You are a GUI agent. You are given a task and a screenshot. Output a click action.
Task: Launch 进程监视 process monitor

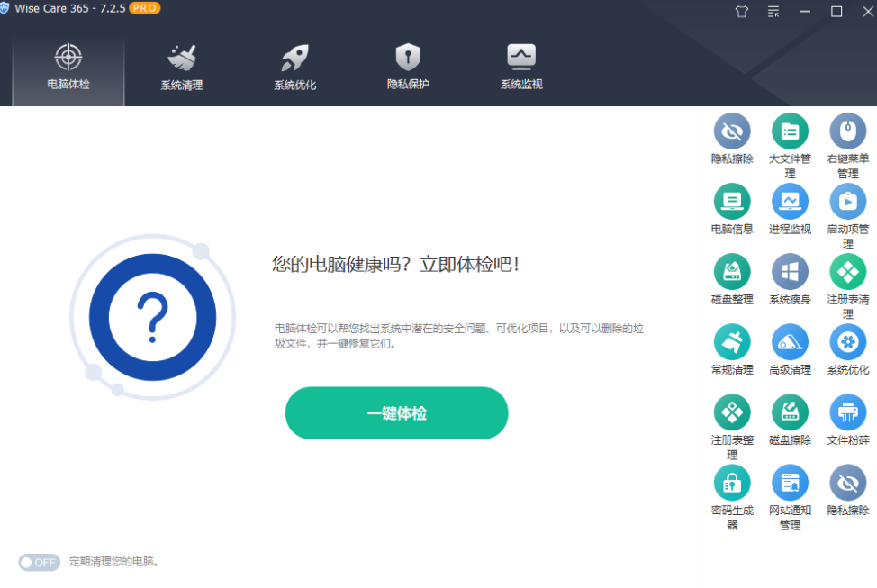tap(790, 203)
